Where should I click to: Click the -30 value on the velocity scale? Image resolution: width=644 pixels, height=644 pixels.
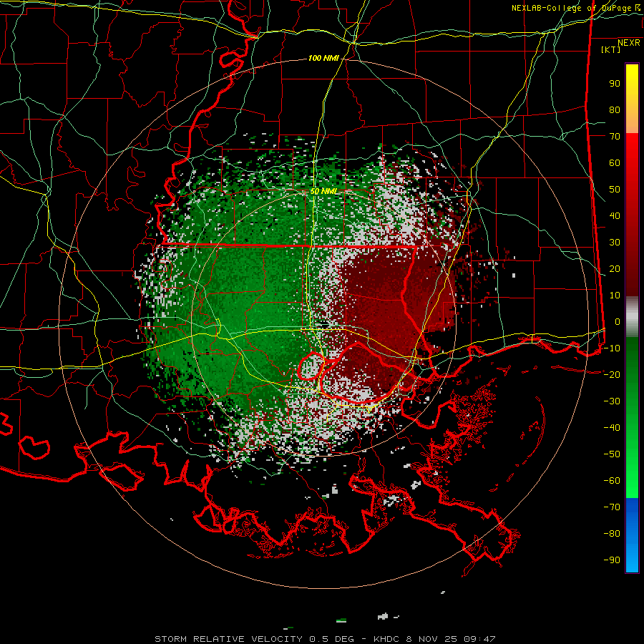[612, 401]
